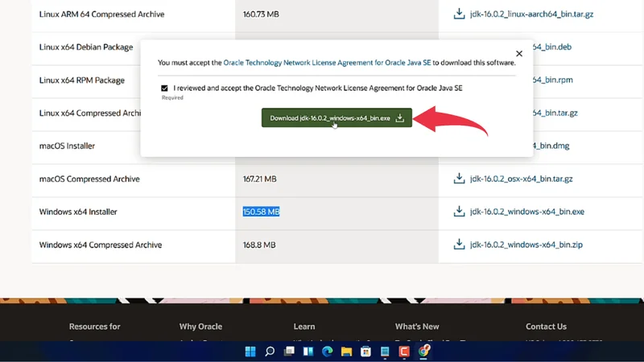This screenshot has height=362, width=644.
Task: Open taskbar Search
Action: pos(270,352)
